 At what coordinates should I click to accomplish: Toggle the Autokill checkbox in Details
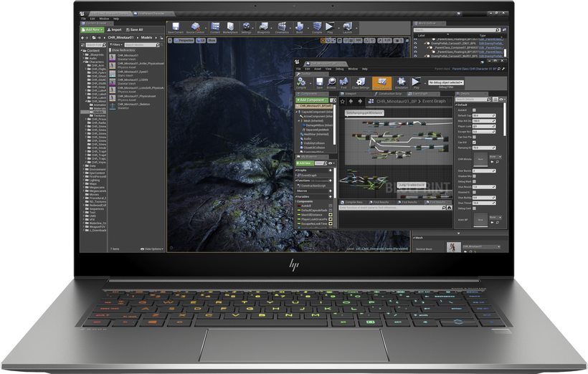tap(474, 110)
